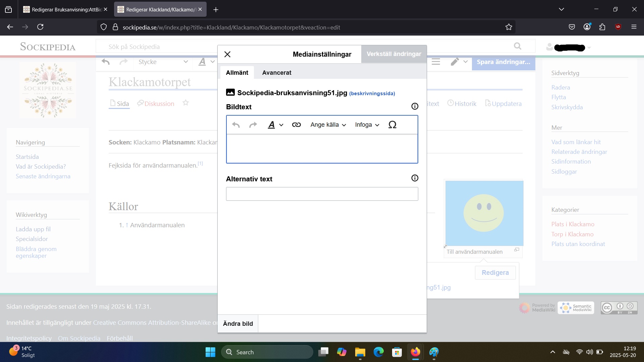Open the uBlock Origin extension icon
The height and width of the screenshot is (362, 644).
coord(618,27)
